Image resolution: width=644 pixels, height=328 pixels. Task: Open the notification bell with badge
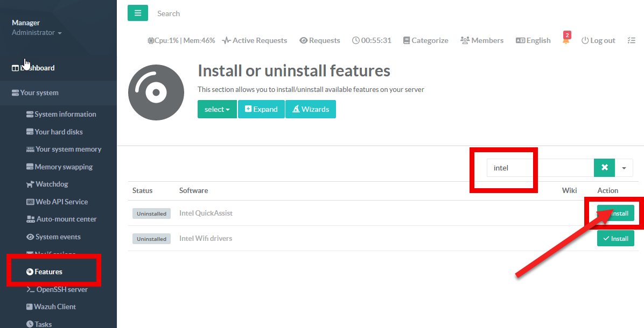[x=566, y=40]
